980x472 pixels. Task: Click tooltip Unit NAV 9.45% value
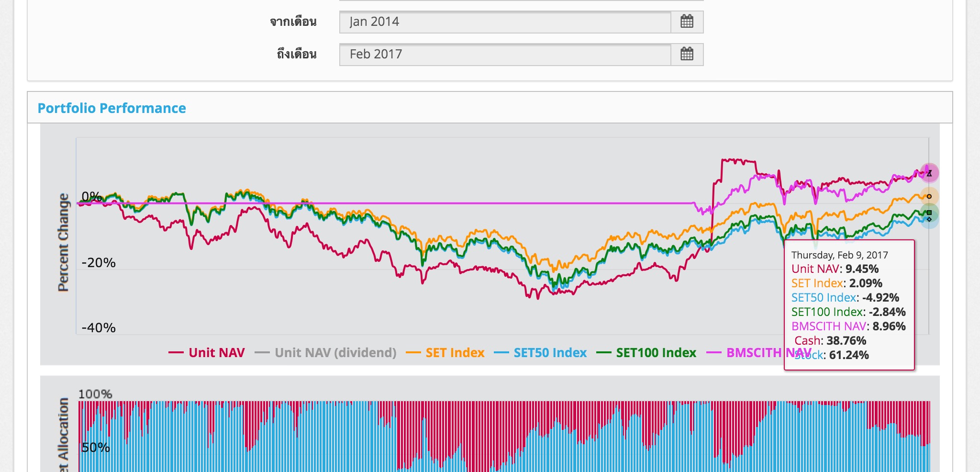862,269
